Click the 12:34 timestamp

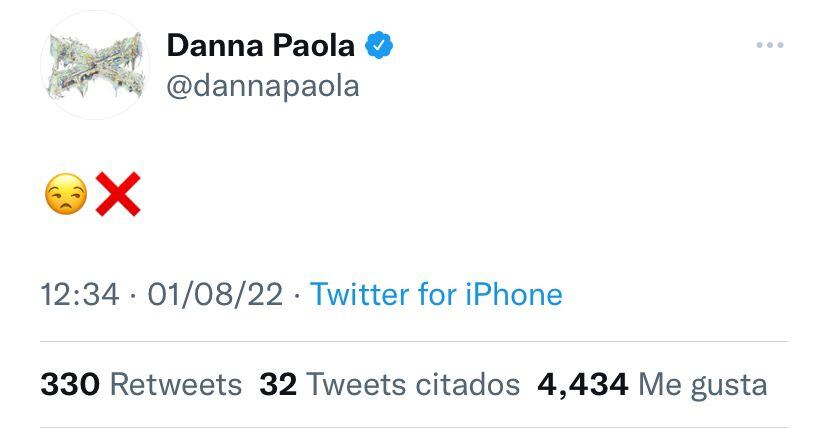[x=79, y=294]
